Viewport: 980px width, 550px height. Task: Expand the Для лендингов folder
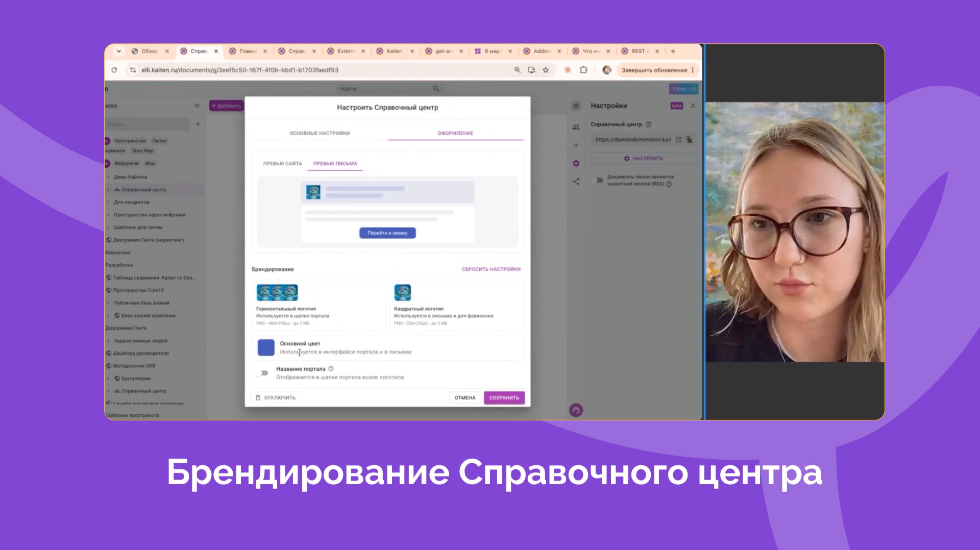pos(108,202)
